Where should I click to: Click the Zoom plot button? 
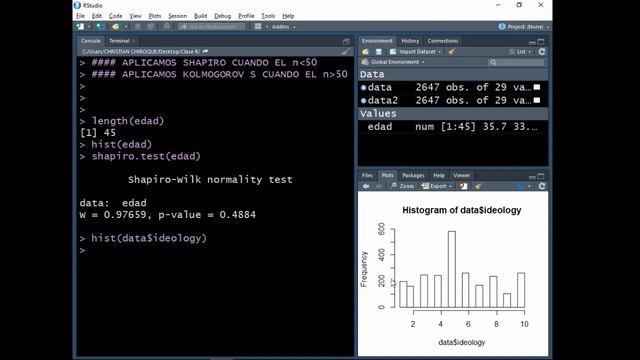pos(402,186)
